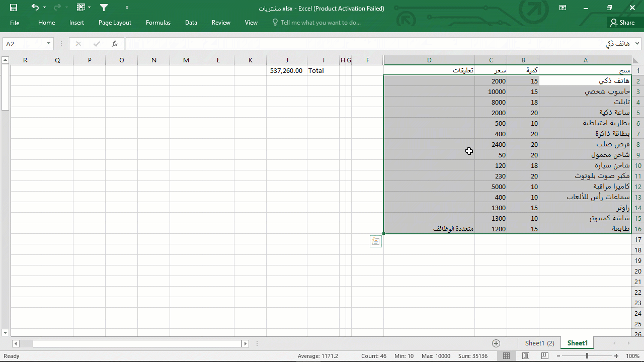
Task: Open the File menu
Action: (x=15, y=23)
